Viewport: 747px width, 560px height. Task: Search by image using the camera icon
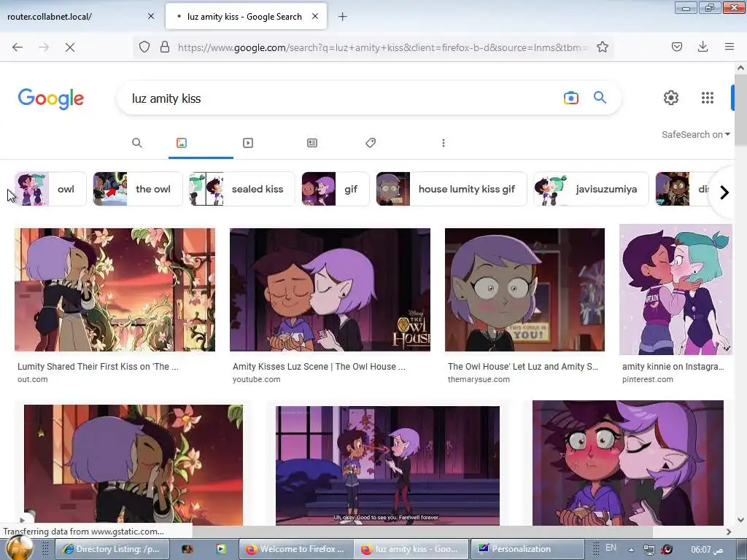570,98
